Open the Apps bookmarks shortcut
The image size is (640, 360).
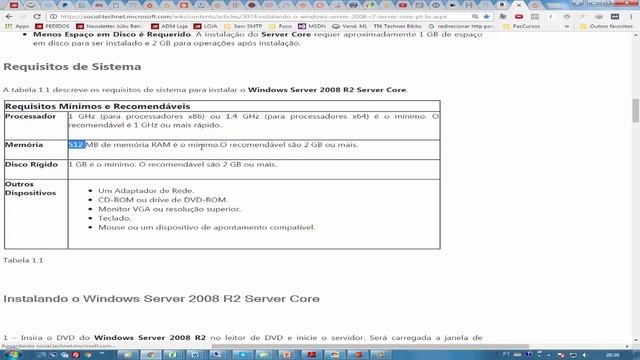(17, 26)
